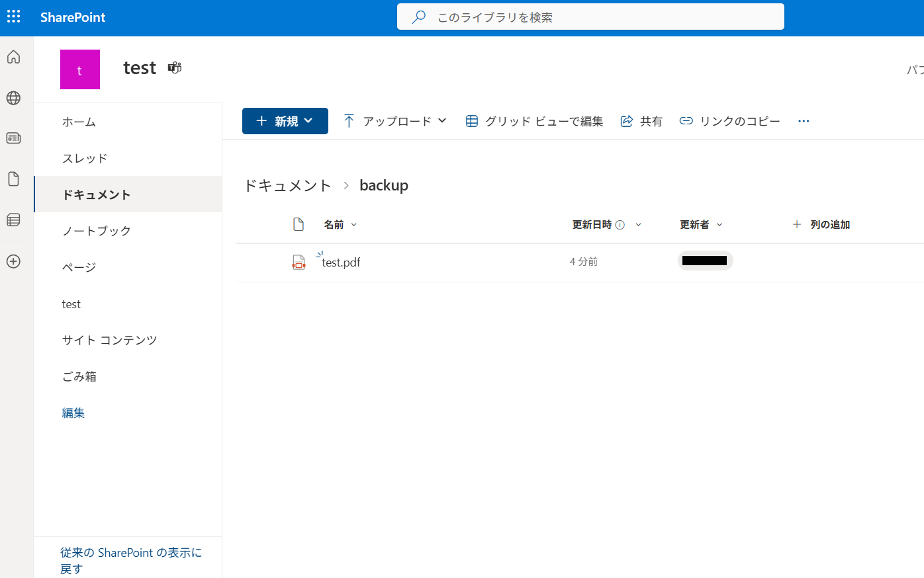Open the more commands ellipsis in the toolbar
Image resolution: width=924 pixels, height=578 pixels.
[x=804, y=121]
